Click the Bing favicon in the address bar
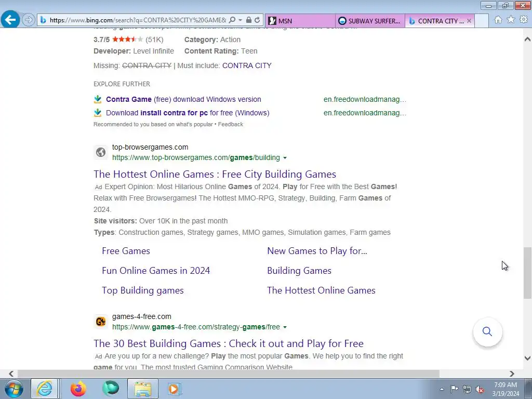Viewport: 532px width, 399px height. pos(43,20)
